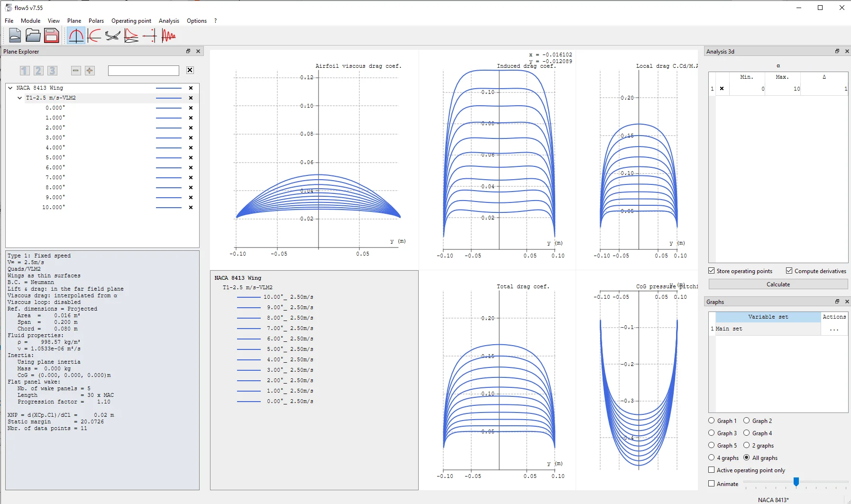851x504 pixels.
Task: Select the 4 graphs radio button
Action: pos(723,458)
